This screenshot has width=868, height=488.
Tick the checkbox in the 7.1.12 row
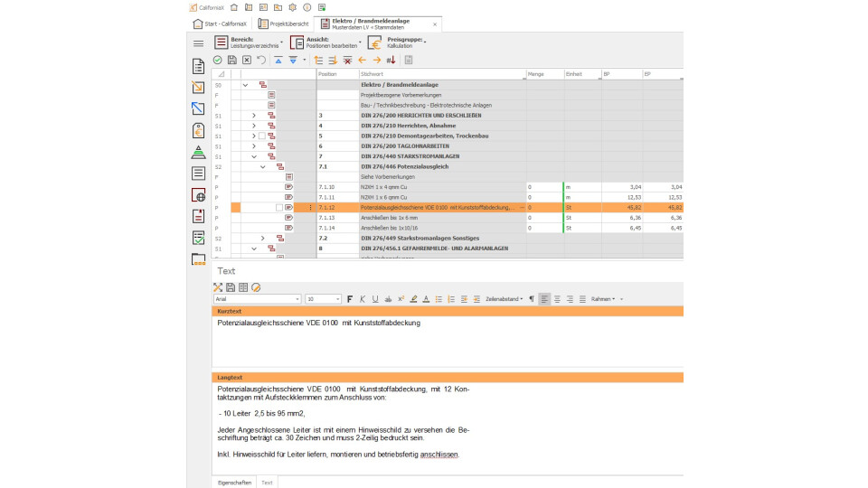(279, 207)
